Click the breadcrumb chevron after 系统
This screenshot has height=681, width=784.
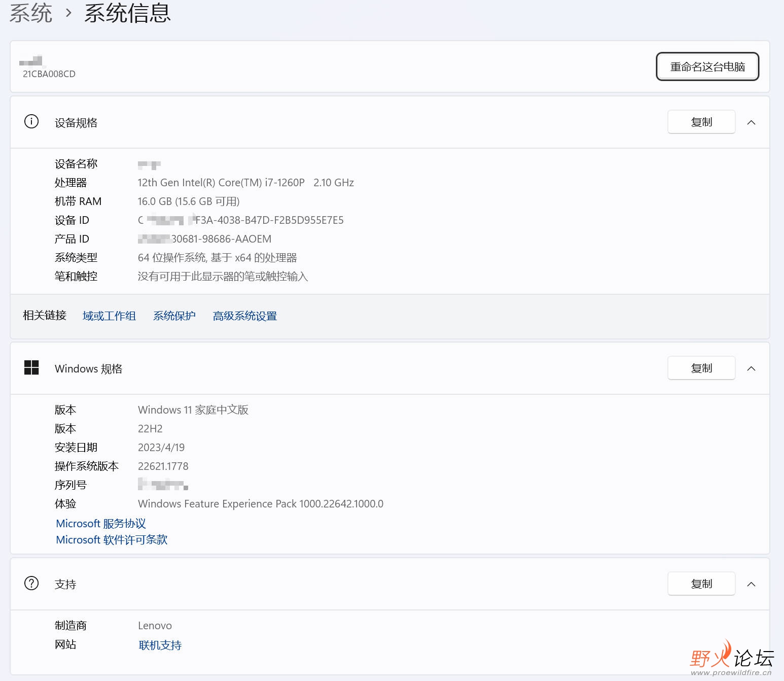(68, 13)
